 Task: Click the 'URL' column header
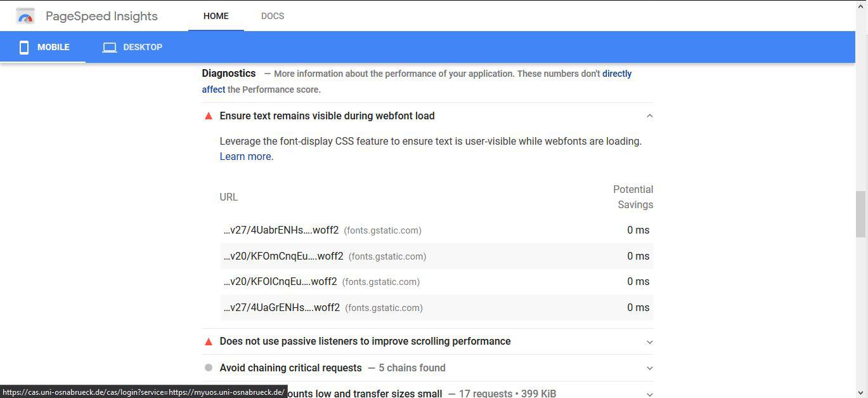point(229,197)
